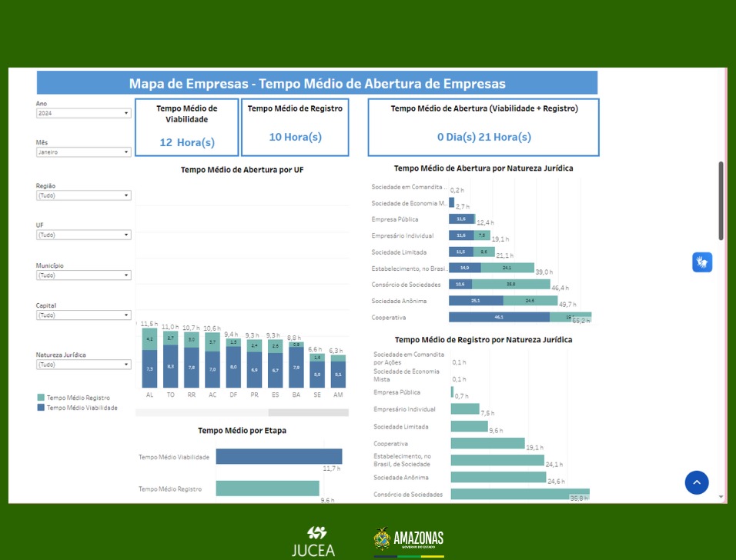
Task: Click the Amazonas government logo
Action: (409, 540)
